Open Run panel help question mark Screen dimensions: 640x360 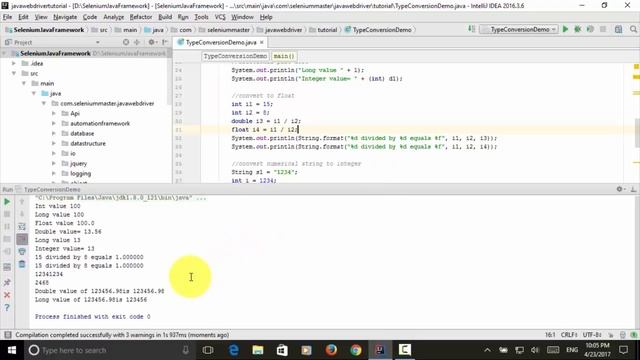point(7,308)
